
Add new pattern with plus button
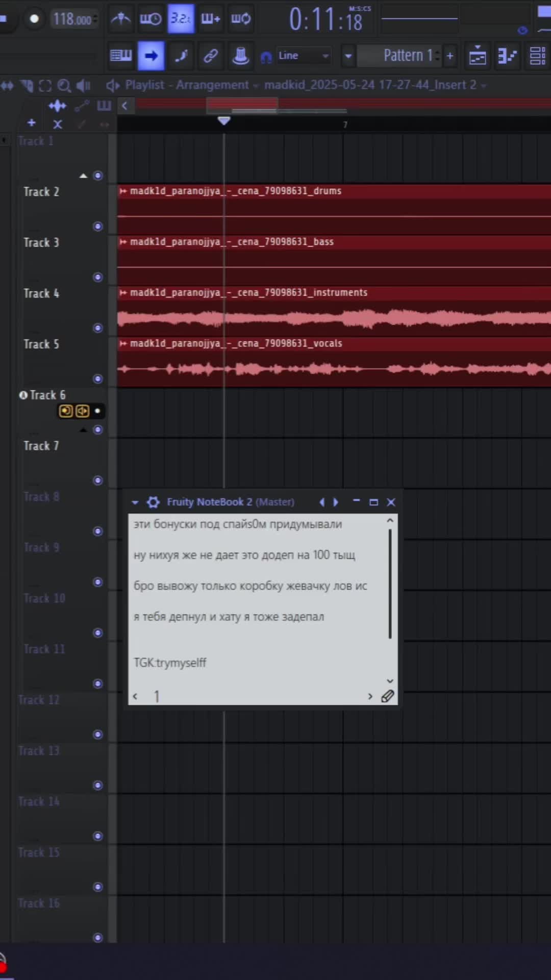pos(450,56)
